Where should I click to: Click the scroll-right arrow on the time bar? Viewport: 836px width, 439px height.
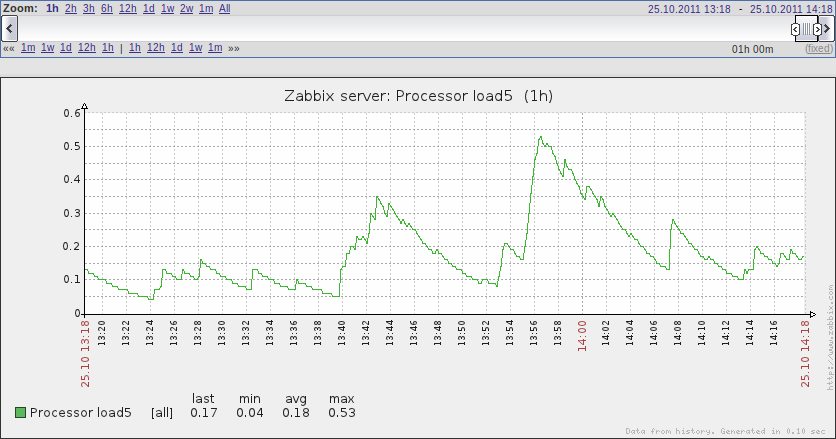[827, 29]
